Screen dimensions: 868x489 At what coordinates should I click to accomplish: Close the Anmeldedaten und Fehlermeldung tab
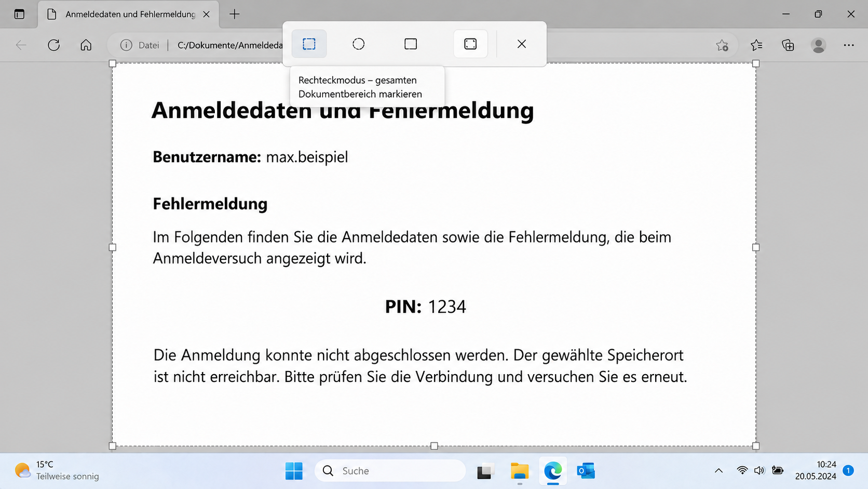click(x=207, y=15)
